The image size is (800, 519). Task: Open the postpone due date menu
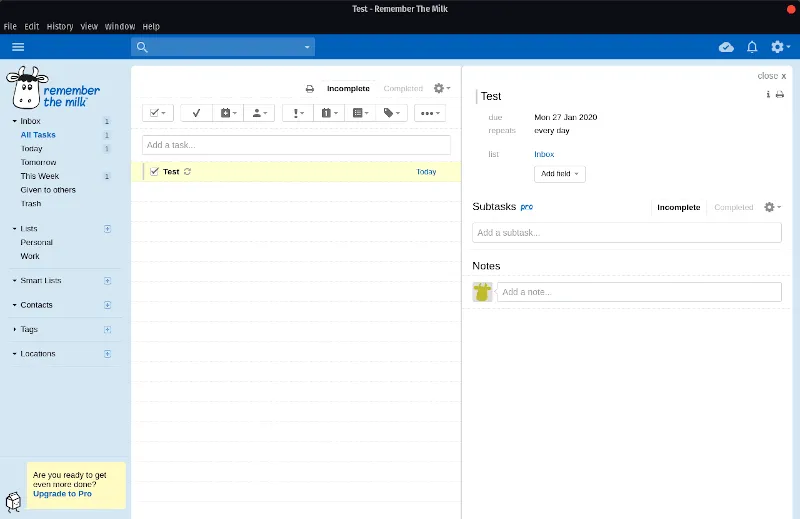[x=228, y=113]
